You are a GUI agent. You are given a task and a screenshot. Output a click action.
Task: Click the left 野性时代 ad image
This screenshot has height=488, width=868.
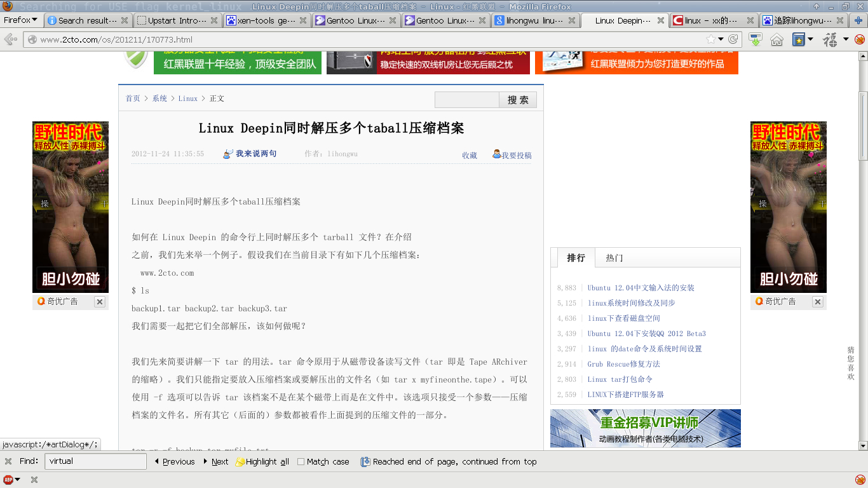(71, 207)
